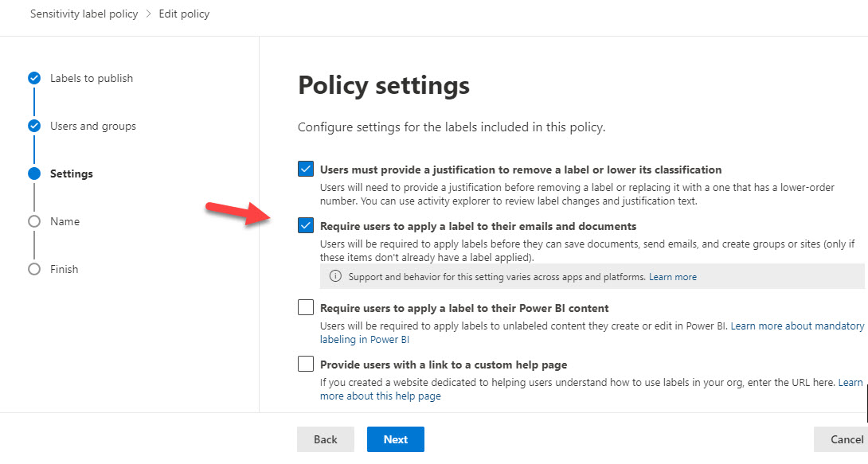The height and width of the screenshot is (464, 868).
Task: Select the 'Name' wizard step label
Action: pos(65,221)
